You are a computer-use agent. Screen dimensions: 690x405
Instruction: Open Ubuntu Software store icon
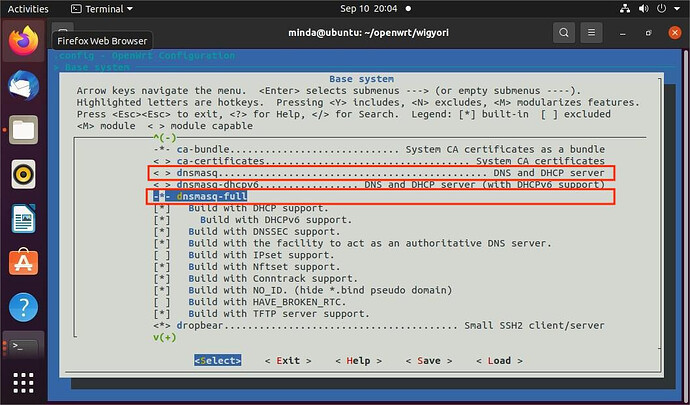tap(23, 263)
